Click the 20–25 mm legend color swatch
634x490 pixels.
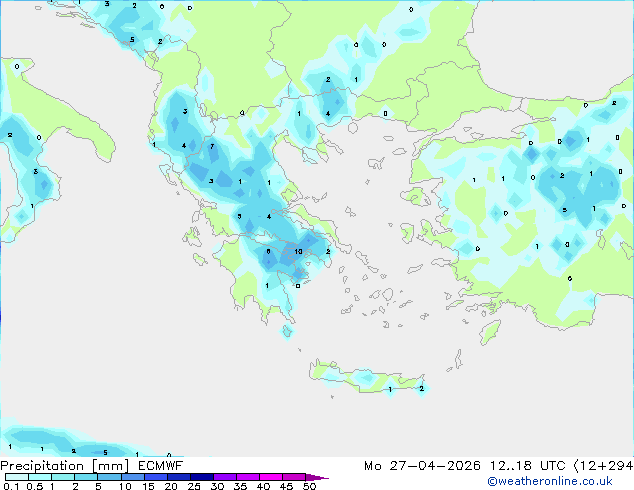point(179,477)
